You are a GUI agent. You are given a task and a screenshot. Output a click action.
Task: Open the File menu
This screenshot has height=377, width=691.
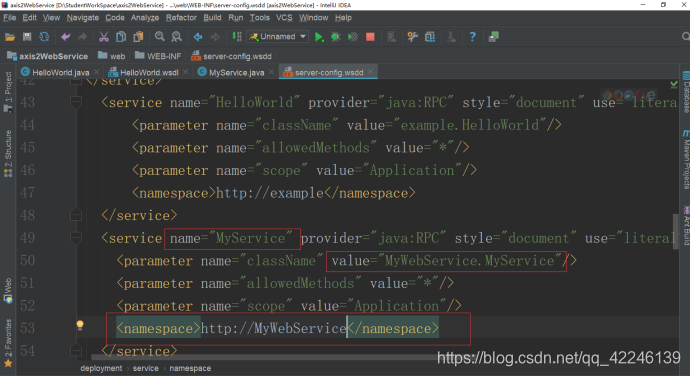click(x=9, y=18)
